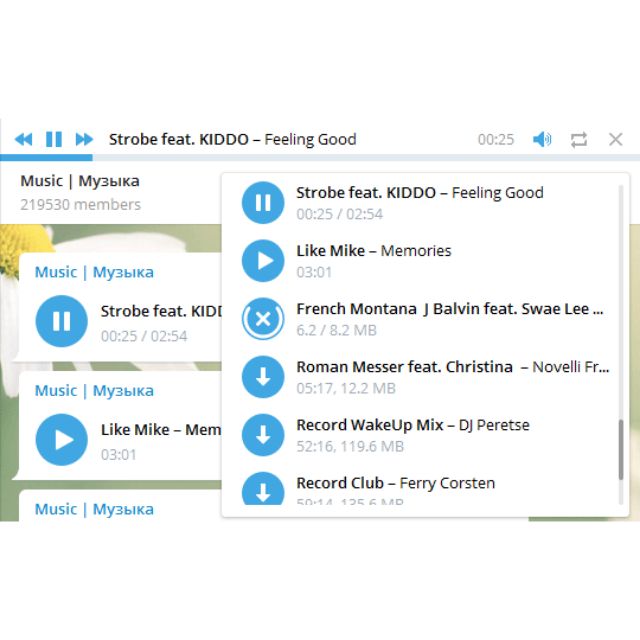Skip to next track in player bar
This screenshot has height=640, width=640.
click(84, 140)
